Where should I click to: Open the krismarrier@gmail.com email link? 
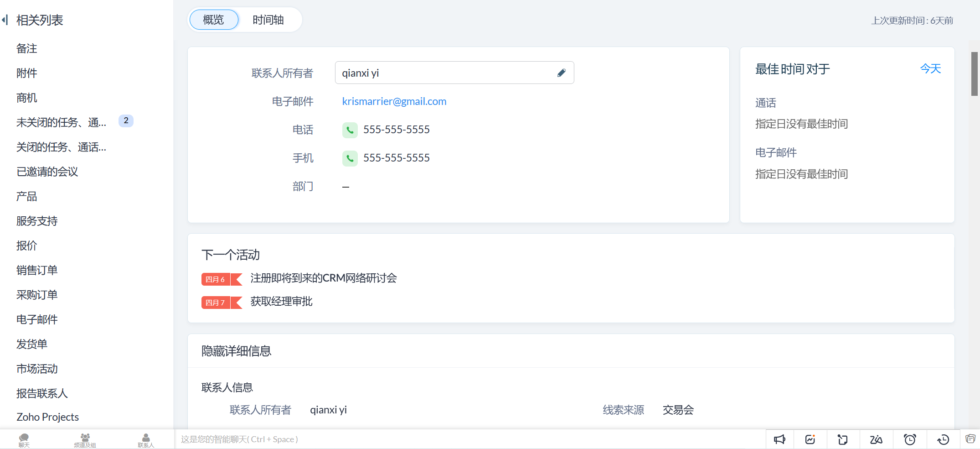[394, 101]
